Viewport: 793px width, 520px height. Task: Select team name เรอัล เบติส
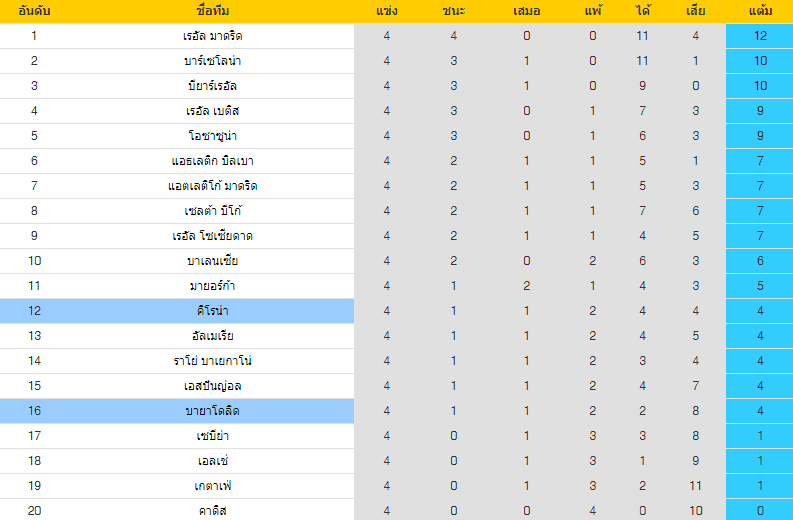[x=212, y=111]
